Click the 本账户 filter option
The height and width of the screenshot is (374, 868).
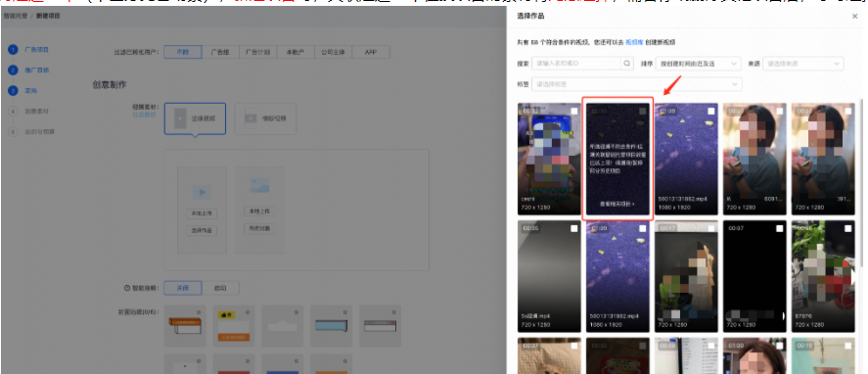pyautogui.click(x=296, y=52)
